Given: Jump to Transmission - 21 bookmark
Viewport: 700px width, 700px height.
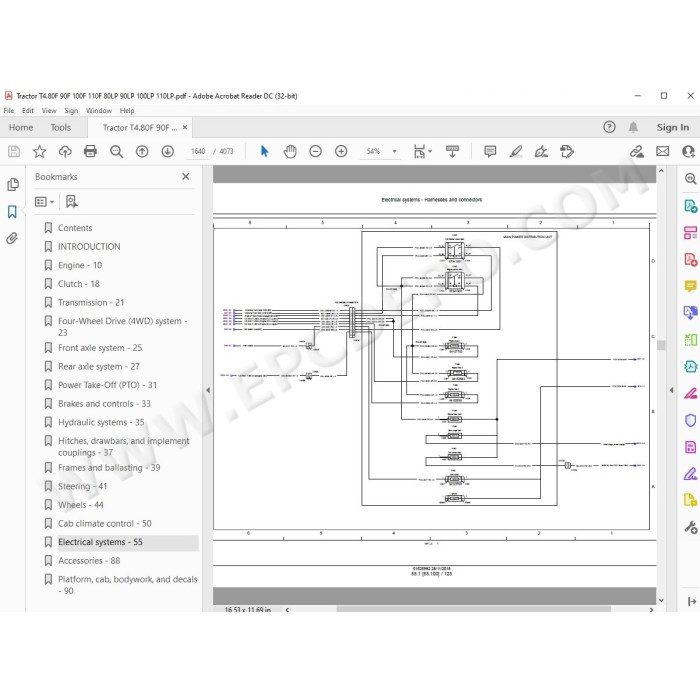Looking at the screenshot, I should (x=91, y=303).
